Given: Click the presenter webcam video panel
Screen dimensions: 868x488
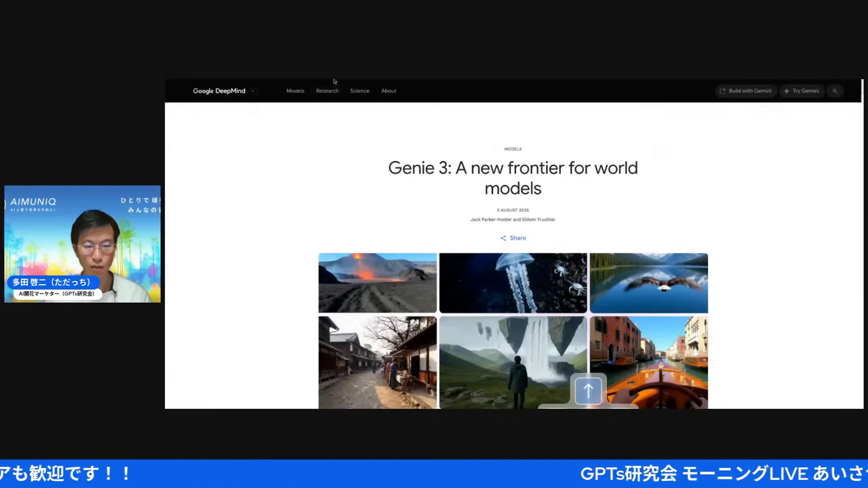Looking at the screenshot, I should pyautogui.click(x=82, y=244).
